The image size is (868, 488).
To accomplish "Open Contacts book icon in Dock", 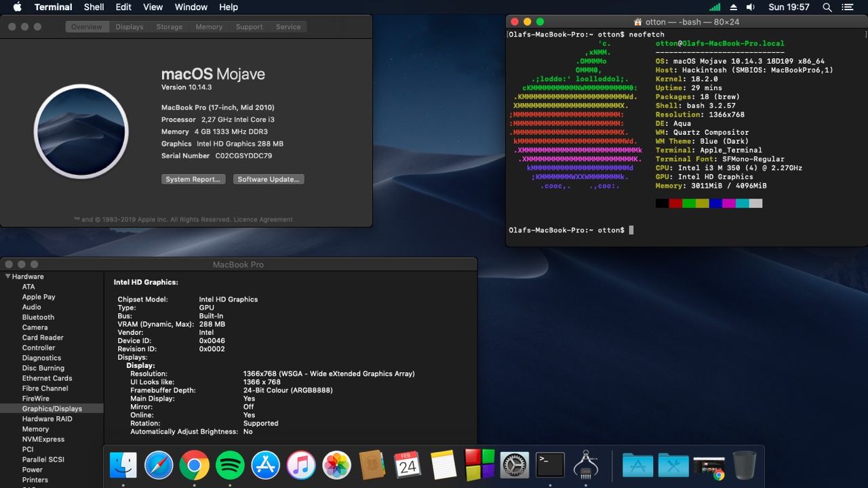I will [x=372, y=466].
